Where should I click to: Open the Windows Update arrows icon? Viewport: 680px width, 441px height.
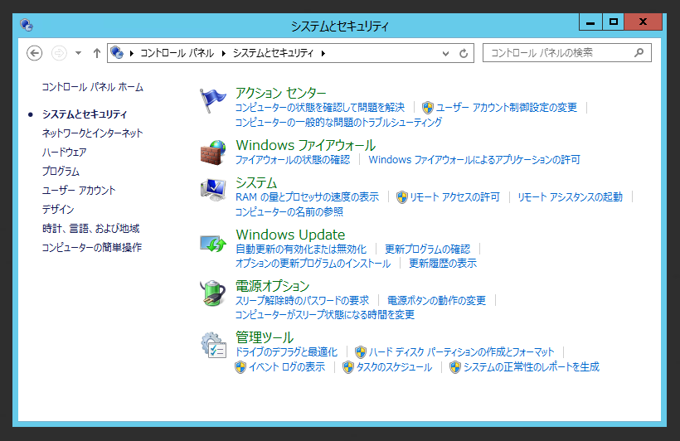point(213,244)
